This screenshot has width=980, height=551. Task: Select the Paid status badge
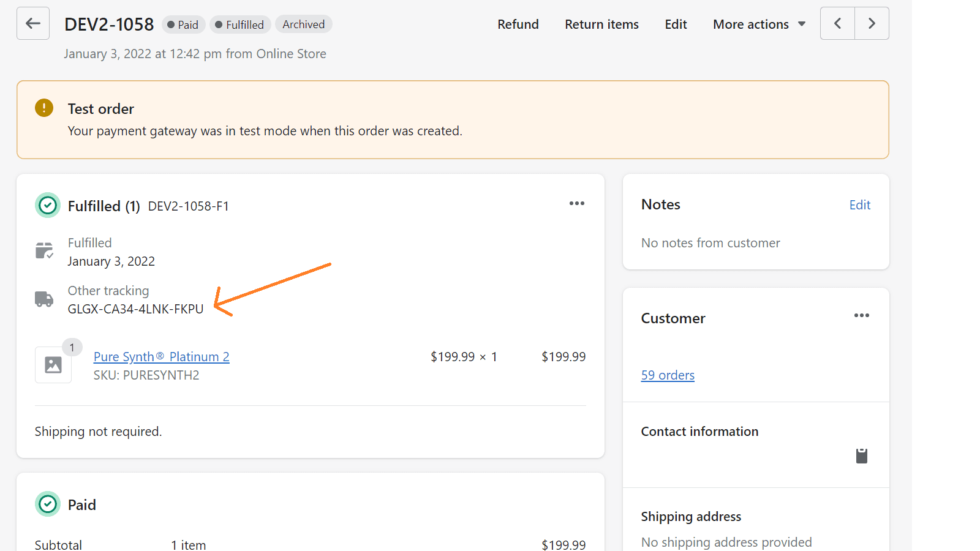pyautogui.click(x=183, y=24)
